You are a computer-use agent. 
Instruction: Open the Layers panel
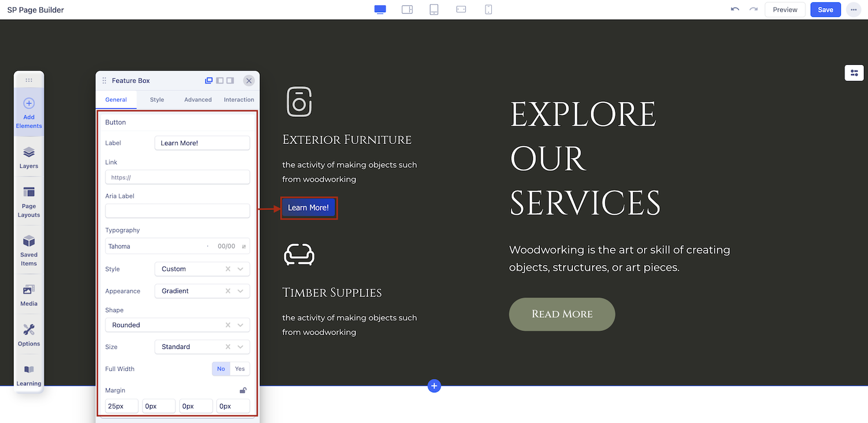tap(29, 157)
